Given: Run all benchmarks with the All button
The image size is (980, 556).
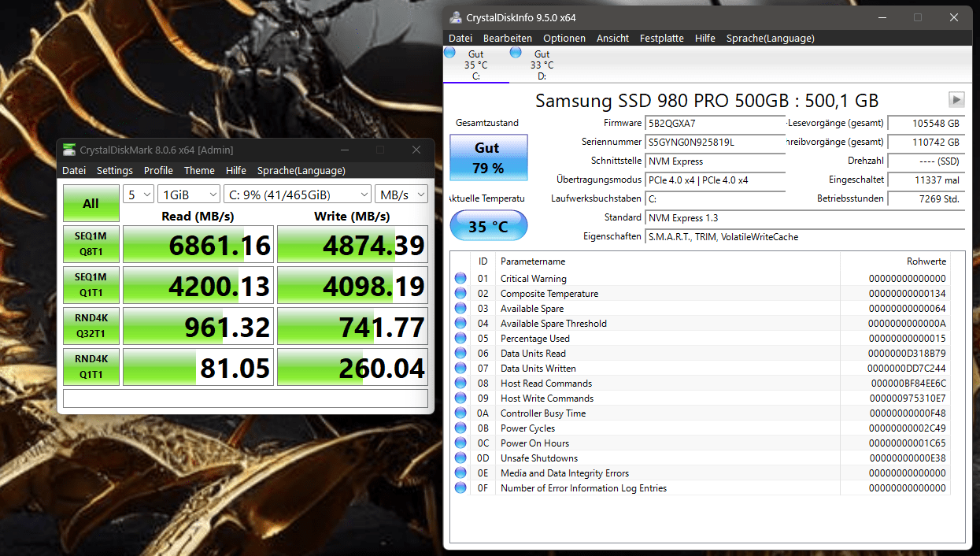Looking at the screenshot, I should [x=91, y=203].
